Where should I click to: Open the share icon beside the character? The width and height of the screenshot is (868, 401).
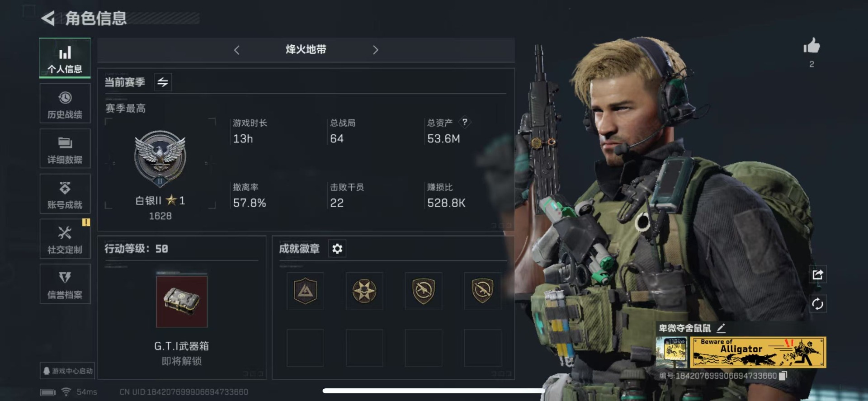point(817,274)
